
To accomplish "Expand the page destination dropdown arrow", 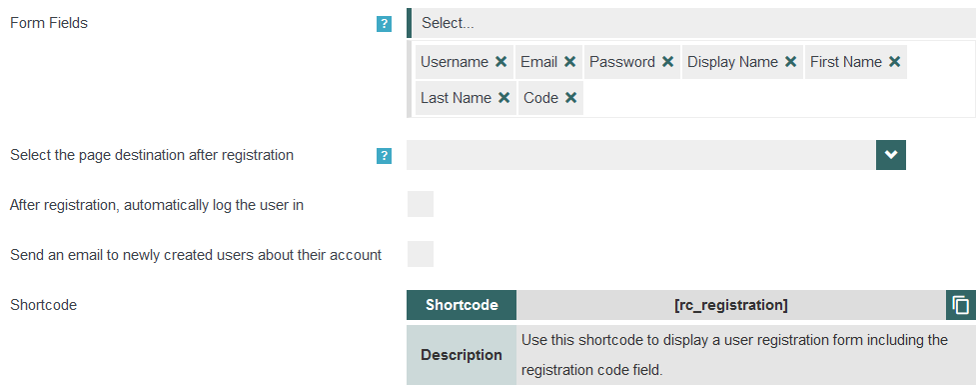I will 891,155.
